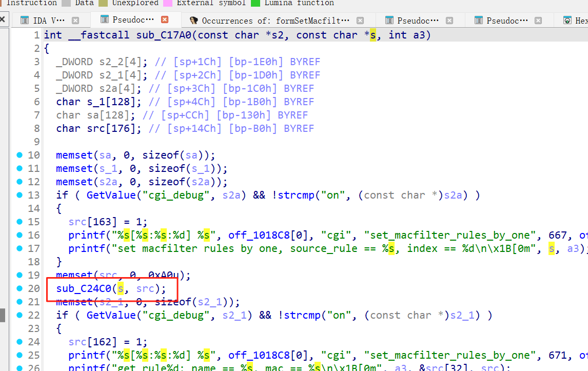Click the gray Data legend swatch
The width and height of the screenshot is (588, 371).
(66, 3)
